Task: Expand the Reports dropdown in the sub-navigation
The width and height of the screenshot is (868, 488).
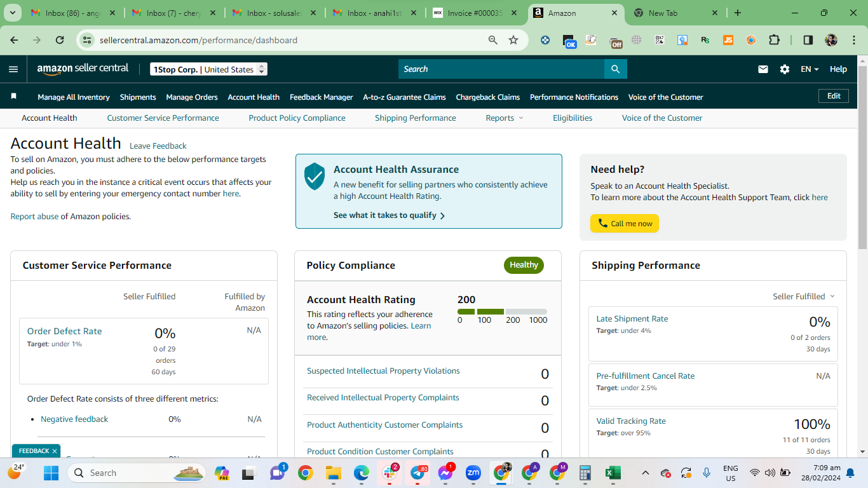Action: [505, 118]
